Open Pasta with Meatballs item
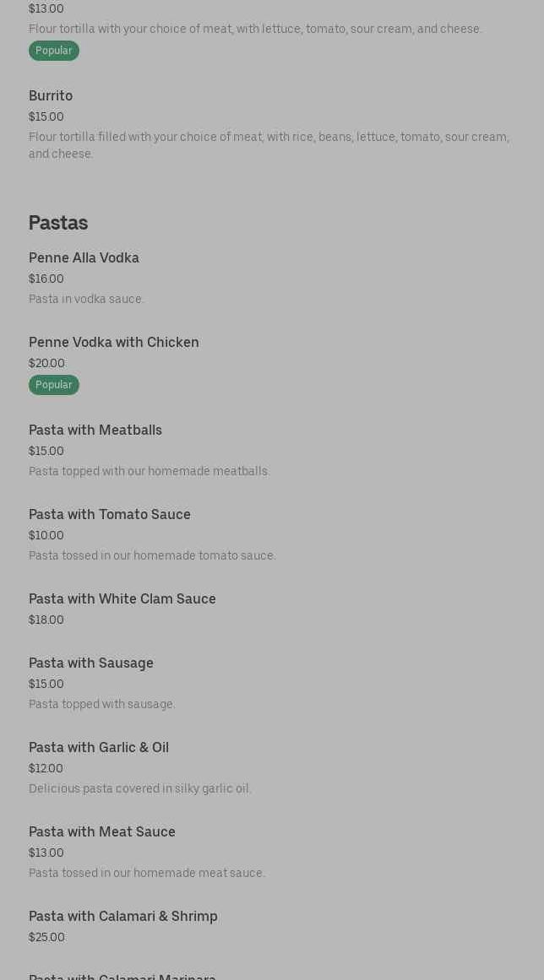544x980 pixels. coord(95,430)
